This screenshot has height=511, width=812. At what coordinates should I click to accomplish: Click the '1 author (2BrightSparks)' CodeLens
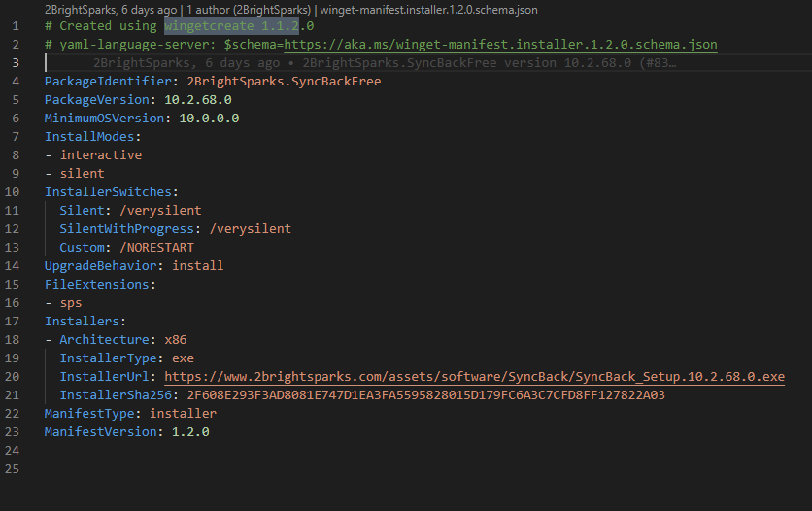pyautogui.click(x=249, y=10)
